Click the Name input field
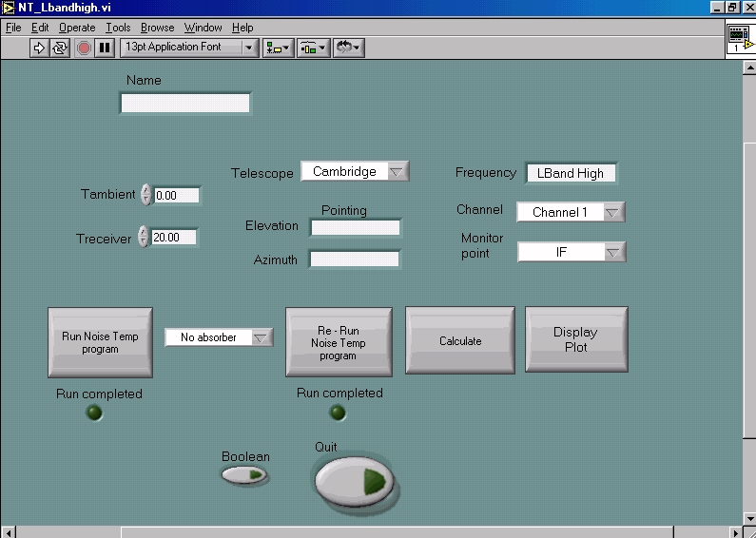 (x=185, y=104)
